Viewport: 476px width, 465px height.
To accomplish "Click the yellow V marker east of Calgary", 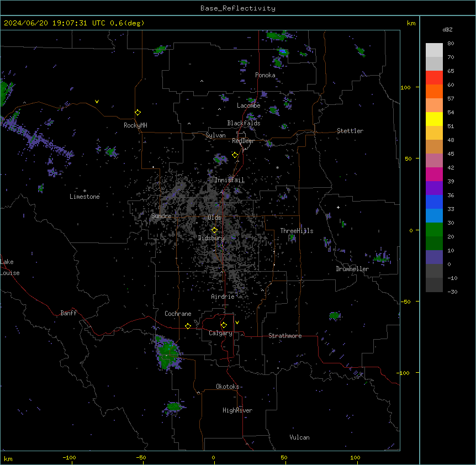I will coord(237,323).
